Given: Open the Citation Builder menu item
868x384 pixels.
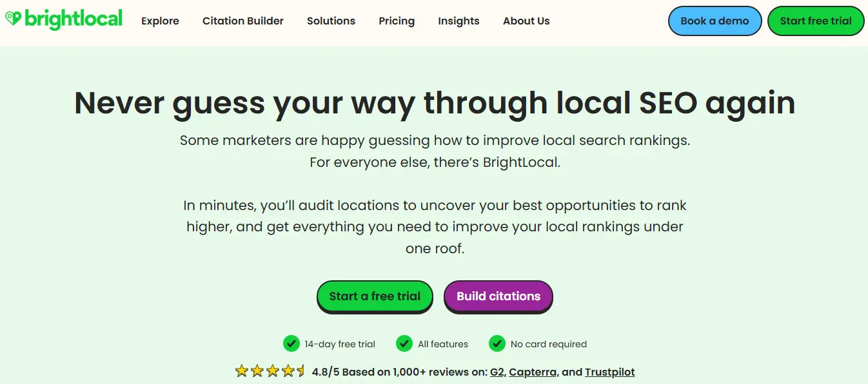Looking at the screenshot, I should click(x=243, y=21).
